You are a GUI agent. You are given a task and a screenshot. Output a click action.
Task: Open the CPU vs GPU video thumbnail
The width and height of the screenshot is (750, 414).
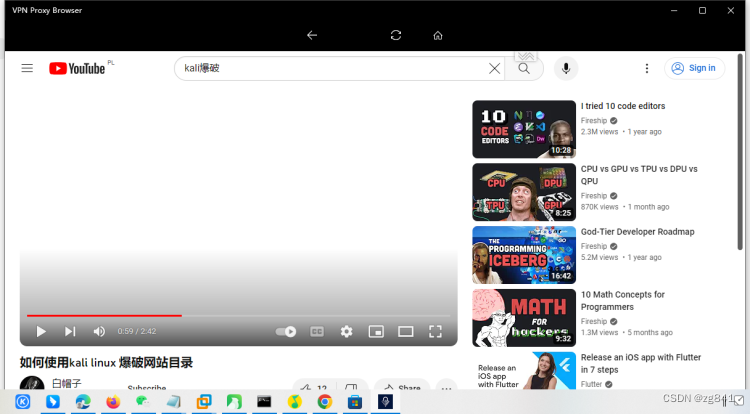click(524, 192)
